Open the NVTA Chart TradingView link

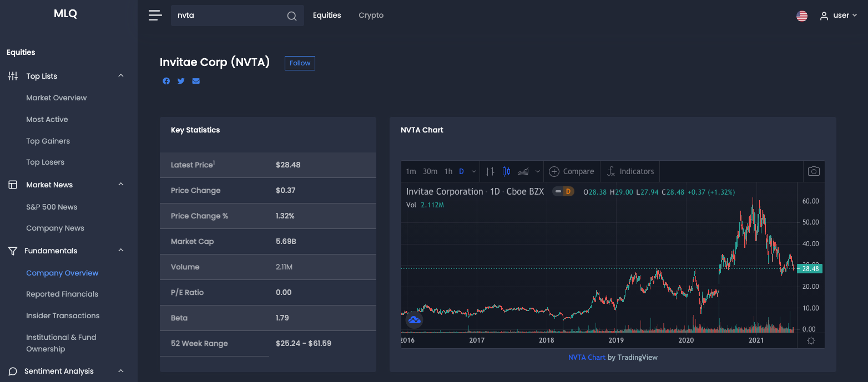tap(587, 357)
